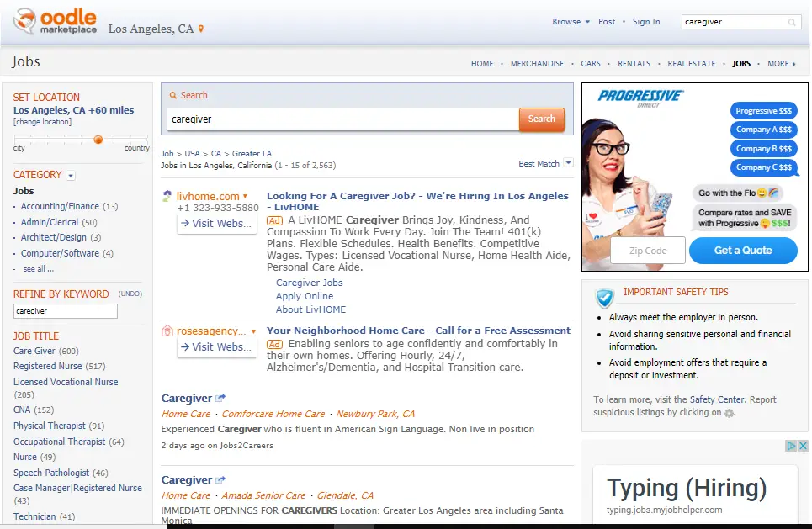This screenshot has height=529, width=812.
Task: Click the UNDO link beside Refine by Keyword
Action: (x=130, y=294)
